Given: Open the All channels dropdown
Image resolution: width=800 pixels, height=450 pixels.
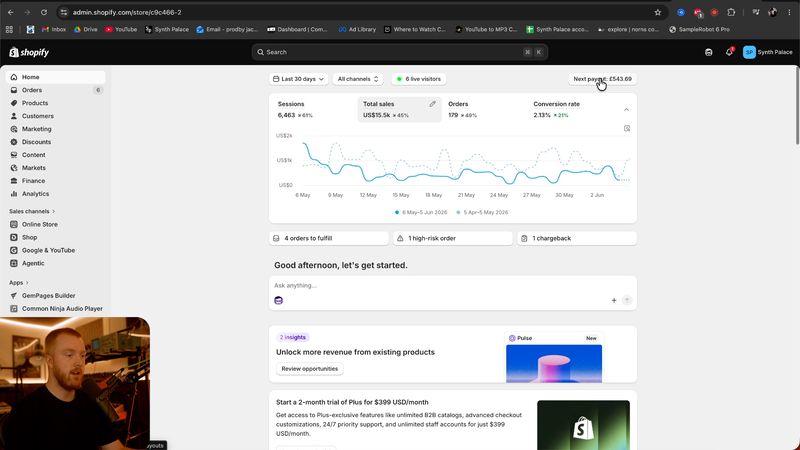Looking at the screenshot, I should coord(358,79).
